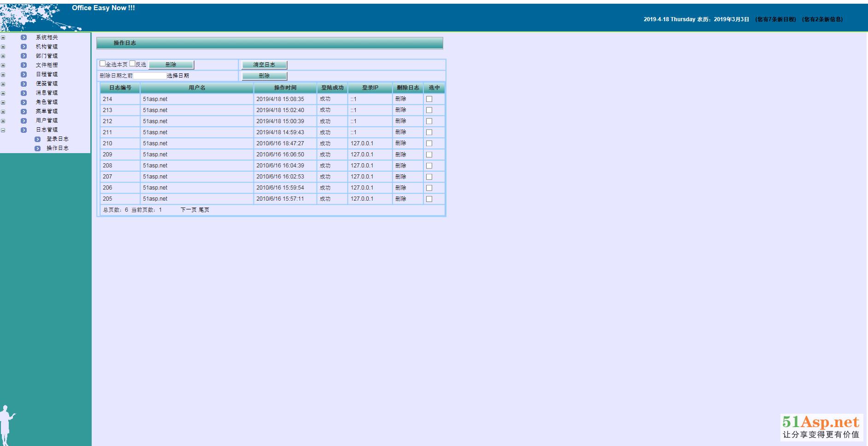
Task: Click arrow icon next to 系统相关
Action: pos(23,37)
